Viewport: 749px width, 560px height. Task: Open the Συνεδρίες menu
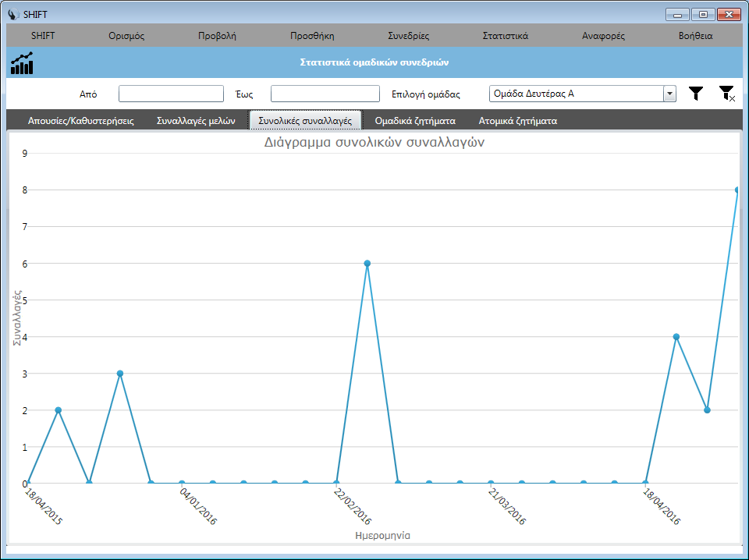click(408, 36)
